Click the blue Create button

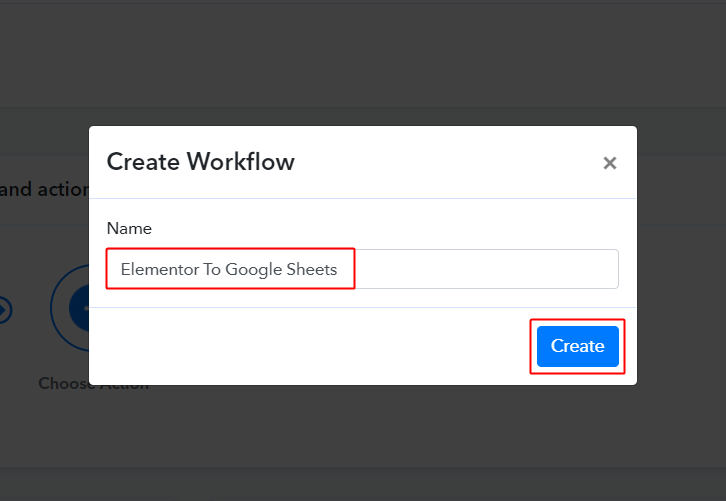click(x=577, y=346)
